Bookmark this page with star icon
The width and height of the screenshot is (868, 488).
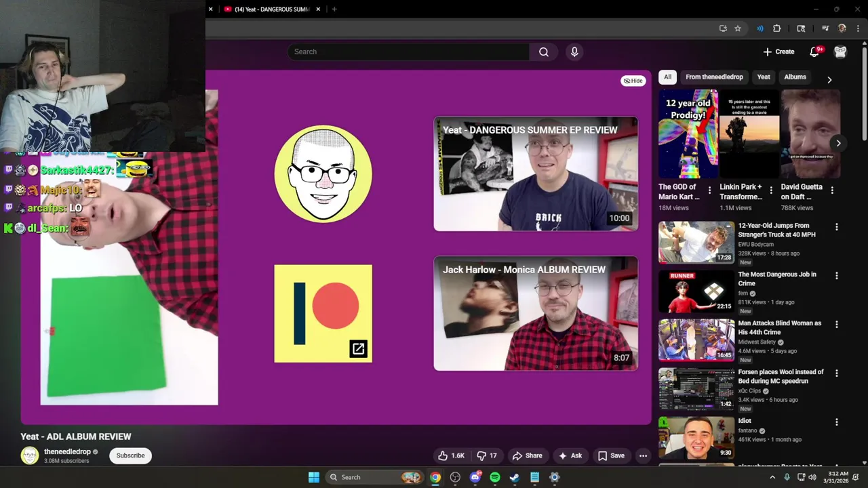[738, 28]
